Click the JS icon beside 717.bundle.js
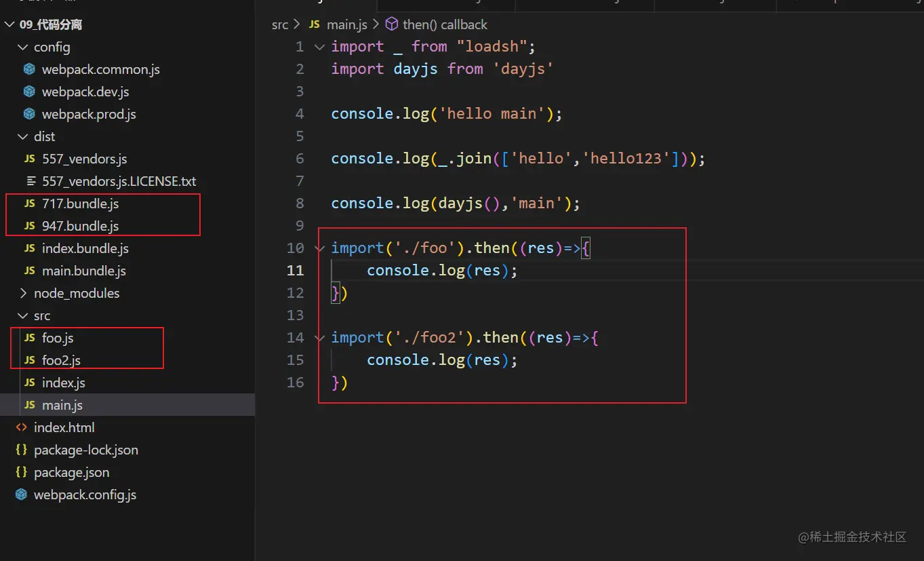 pos(29,204)
